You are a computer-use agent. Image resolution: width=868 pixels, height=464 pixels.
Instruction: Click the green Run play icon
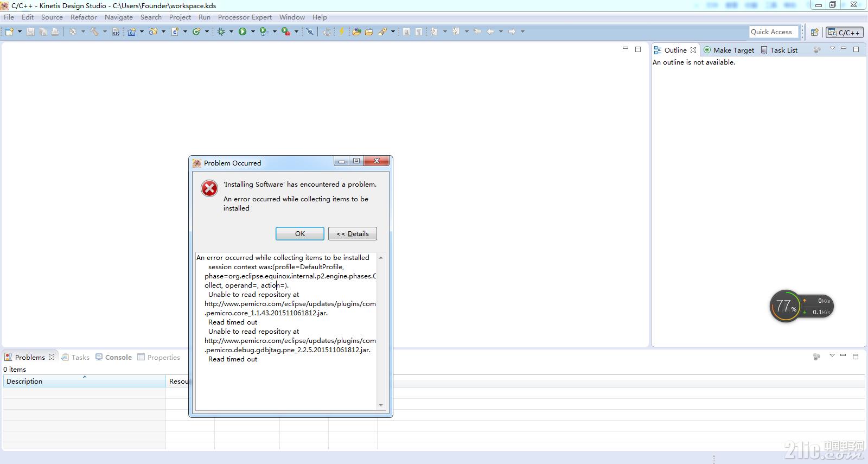click(242, 31)
